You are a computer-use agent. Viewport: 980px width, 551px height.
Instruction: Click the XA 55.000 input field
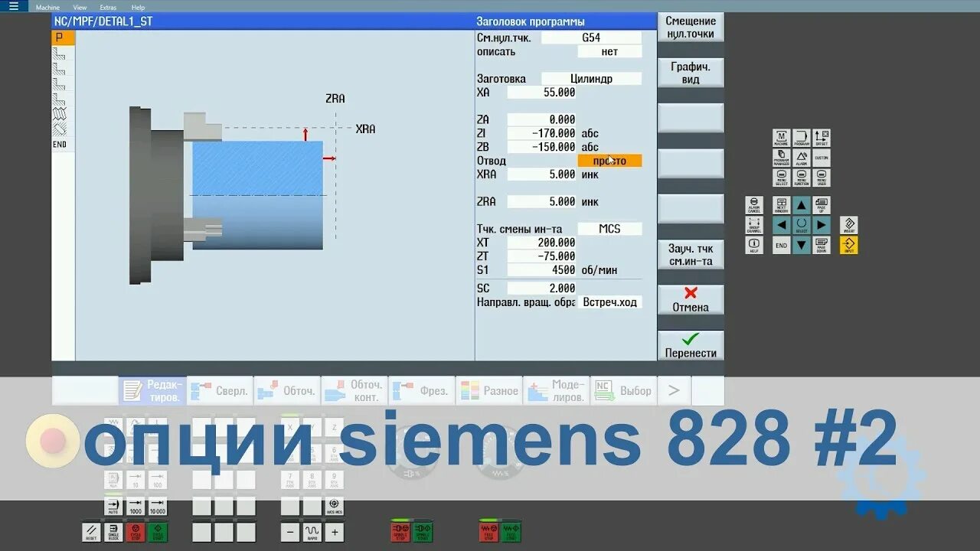click(x=541, y=93)
